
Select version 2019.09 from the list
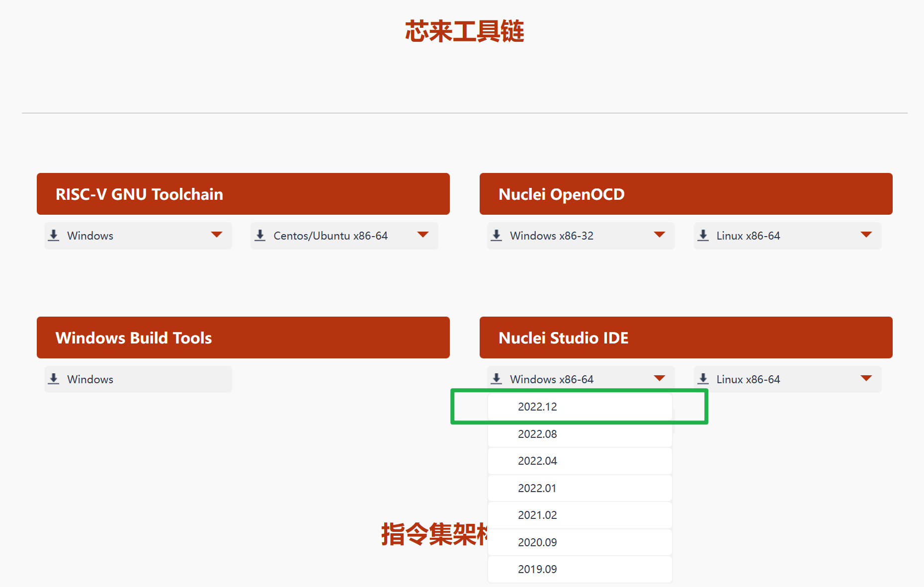[x=580, y=569]
